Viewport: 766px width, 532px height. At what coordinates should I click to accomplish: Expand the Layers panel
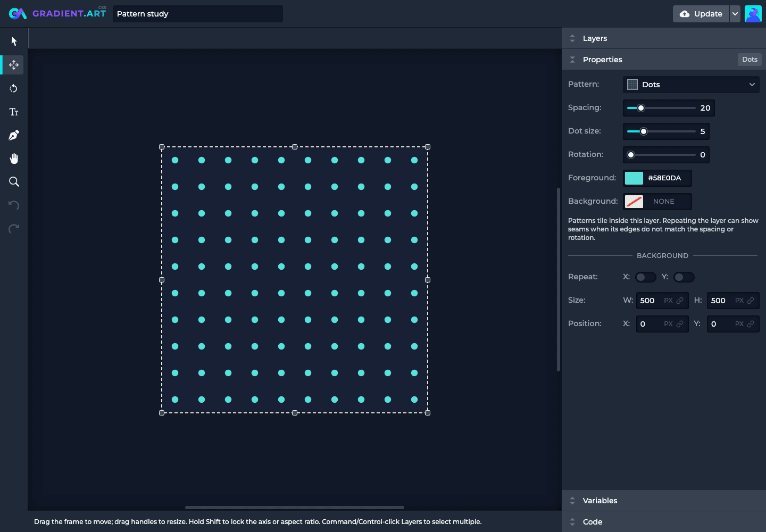(x=664, y=38)
